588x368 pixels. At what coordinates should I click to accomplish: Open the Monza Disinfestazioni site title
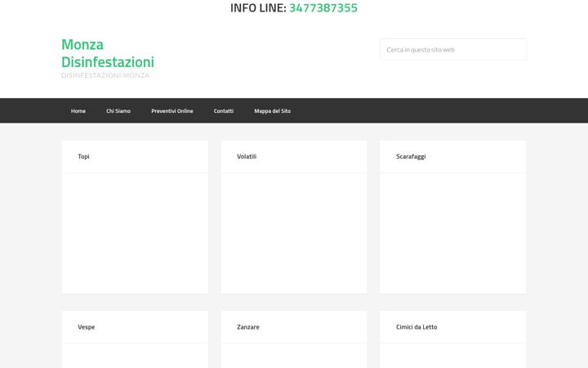pos(108,53)
